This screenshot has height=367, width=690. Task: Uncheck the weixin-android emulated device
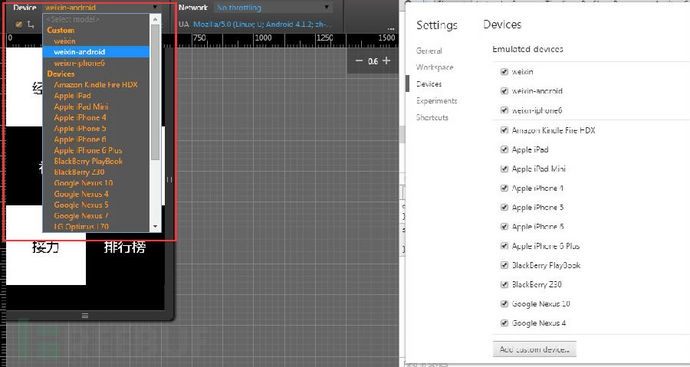[504, 91]
